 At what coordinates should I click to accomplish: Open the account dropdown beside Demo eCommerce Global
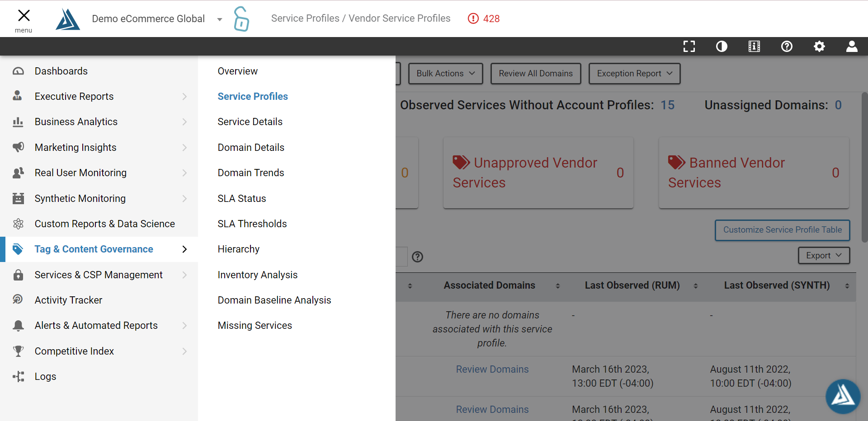click(220, 19)
